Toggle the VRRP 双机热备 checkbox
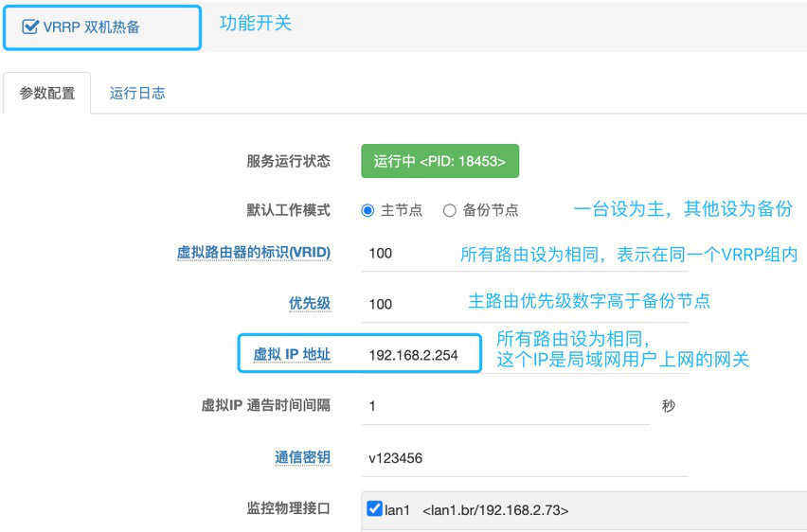The height and width of the screenshot is (532, 807). (29, 27)
